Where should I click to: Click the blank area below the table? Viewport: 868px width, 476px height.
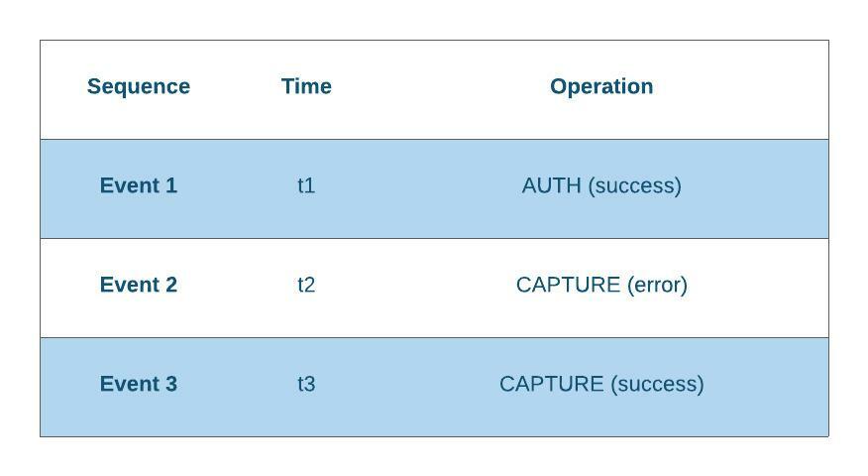point(434,457)
